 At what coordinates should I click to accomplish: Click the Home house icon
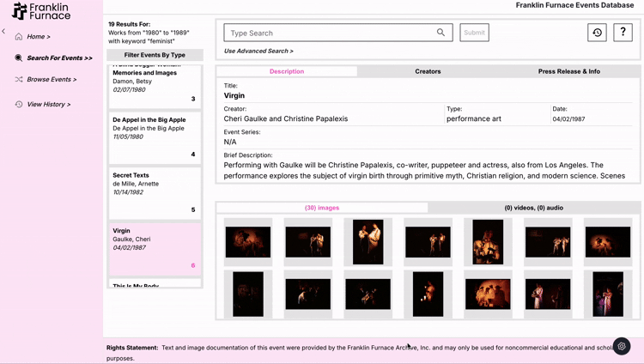(x=19, y=37)
